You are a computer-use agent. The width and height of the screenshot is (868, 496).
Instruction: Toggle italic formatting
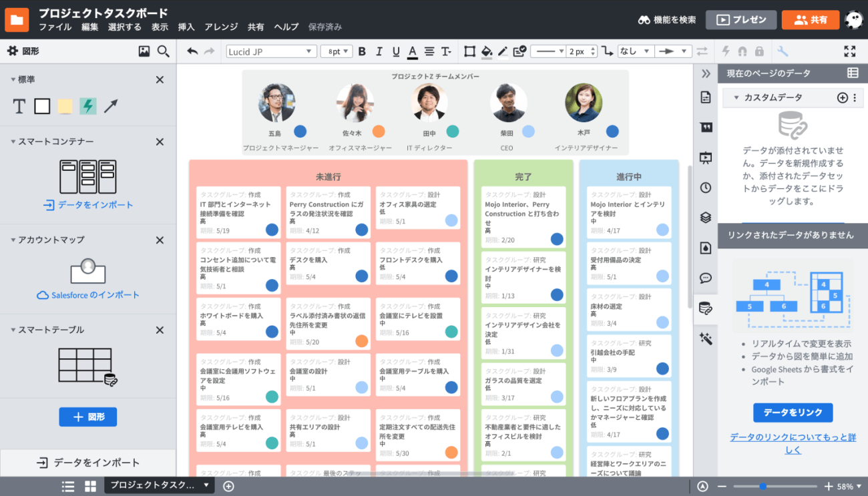tap(379, 51)
